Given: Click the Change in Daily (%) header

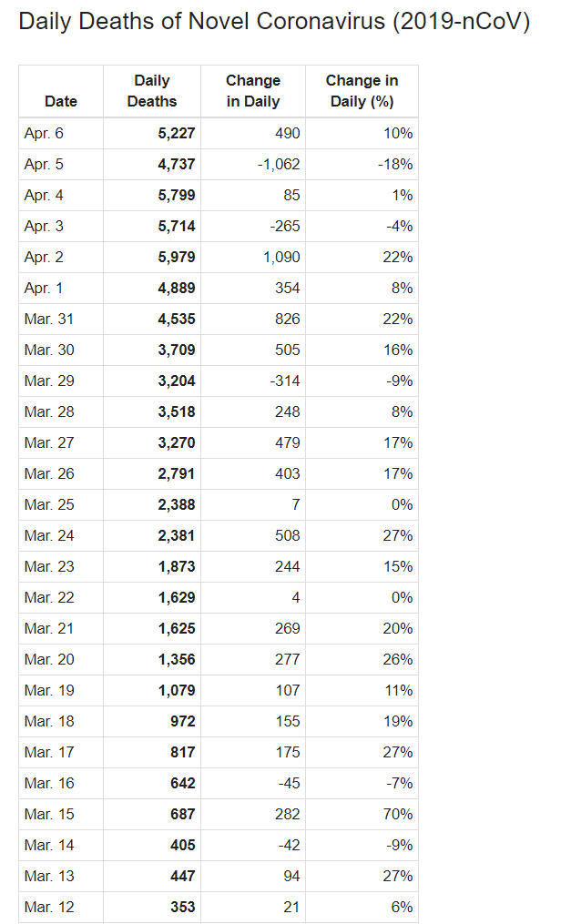Looking at the screenshot, I should click(x=362, y=91).
